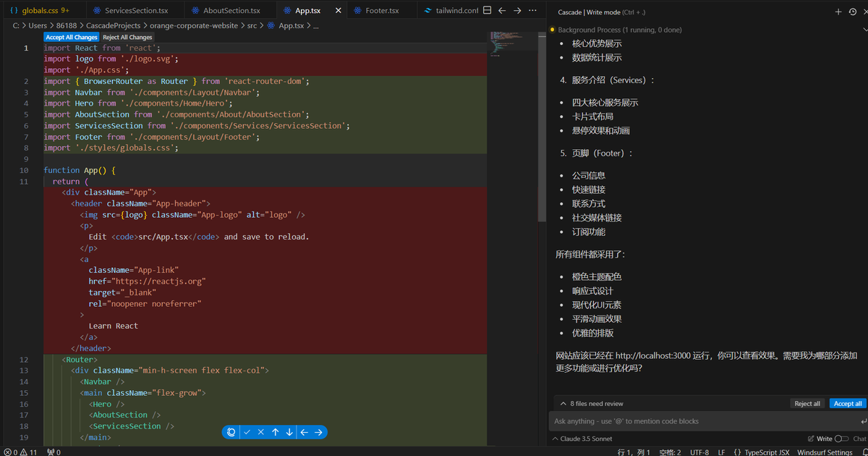Close the Cascade panel
Viewport: 868px width, 456px height.
tap(865, 12)
